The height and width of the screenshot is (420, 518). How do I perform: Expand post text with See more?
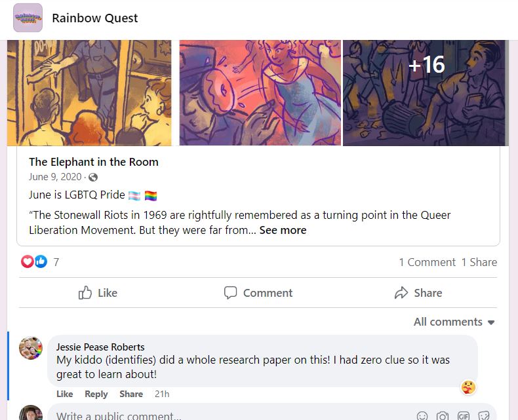click(x=283, y=230)
